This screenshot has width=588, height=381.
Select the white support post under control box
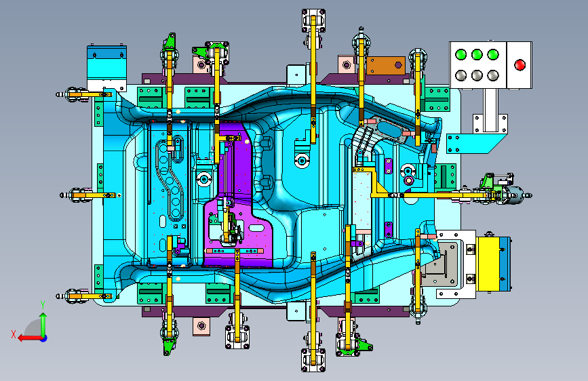[x=490, y=110]
